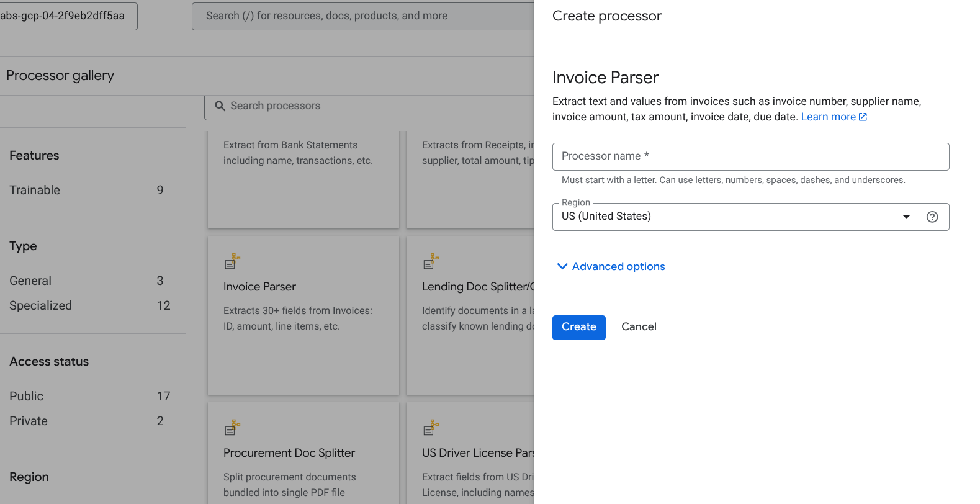Screen dimensions: 980x504
Task: Click the magnifier icon in Search processors
Action: point(220,106)
